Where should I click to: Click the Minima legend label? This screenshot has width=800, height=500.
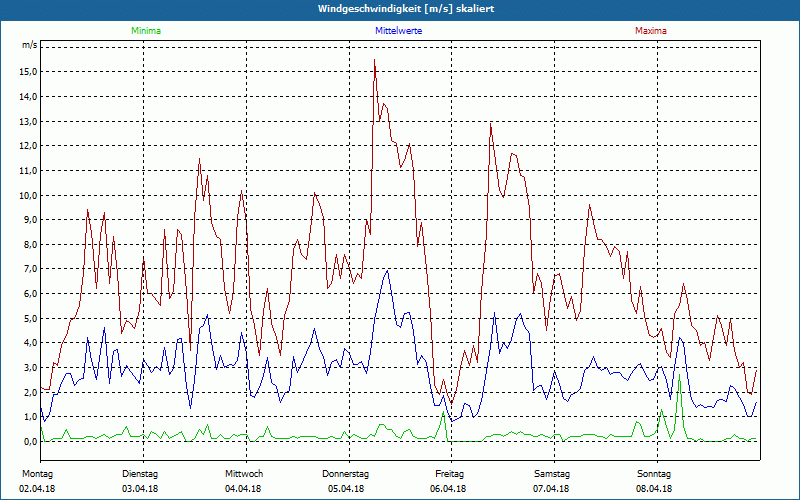[x=144, y=31]
